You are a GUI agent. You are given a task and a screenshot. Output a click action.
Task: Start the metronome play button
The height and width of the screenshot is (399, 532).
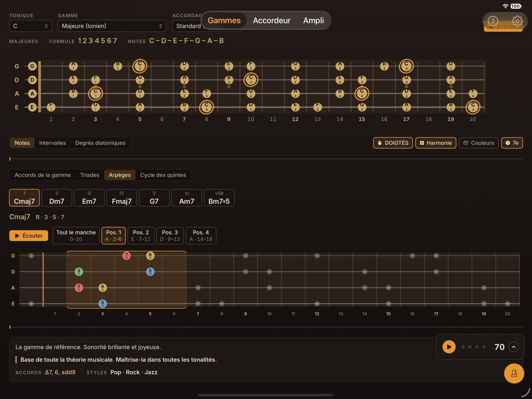[449, 347]
